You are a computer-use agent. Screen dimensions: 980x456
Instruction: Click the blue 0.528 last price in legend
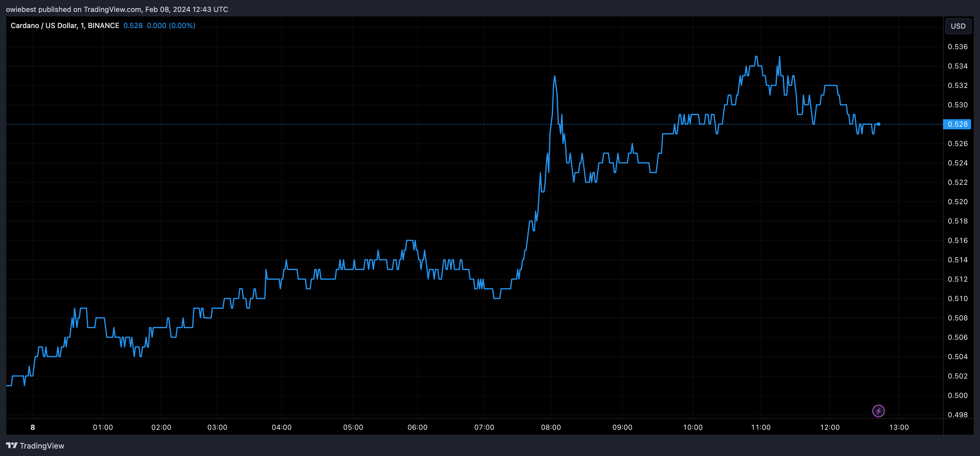(x=133, y=25)
